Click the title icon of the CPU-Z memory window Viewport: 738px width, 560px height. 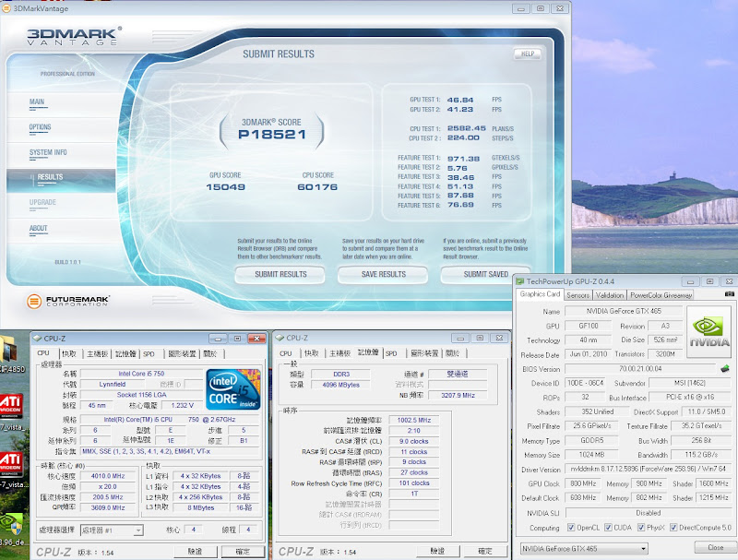pyautogui.click(x=280, y=338)
